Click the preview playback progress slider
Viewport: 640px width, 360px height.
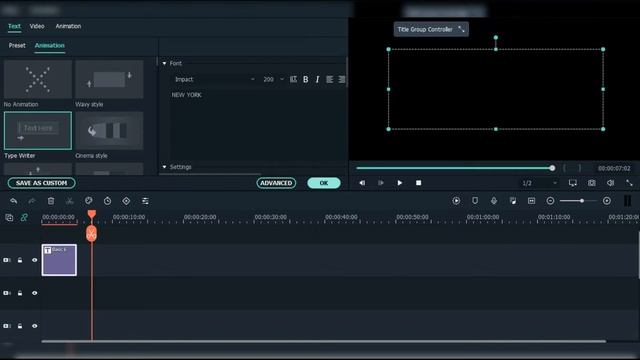tap(455, 168)
